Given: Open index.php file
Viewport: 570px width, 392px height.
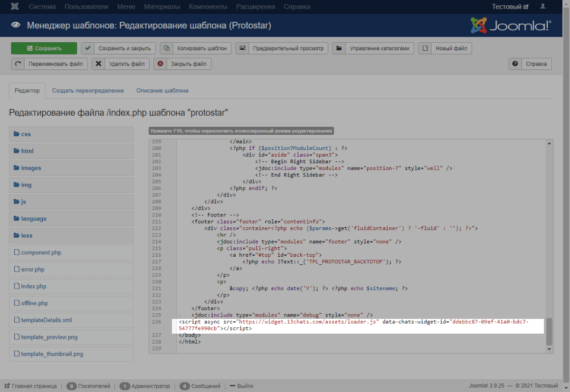Looking at the screenshot, I should point(71,287).
